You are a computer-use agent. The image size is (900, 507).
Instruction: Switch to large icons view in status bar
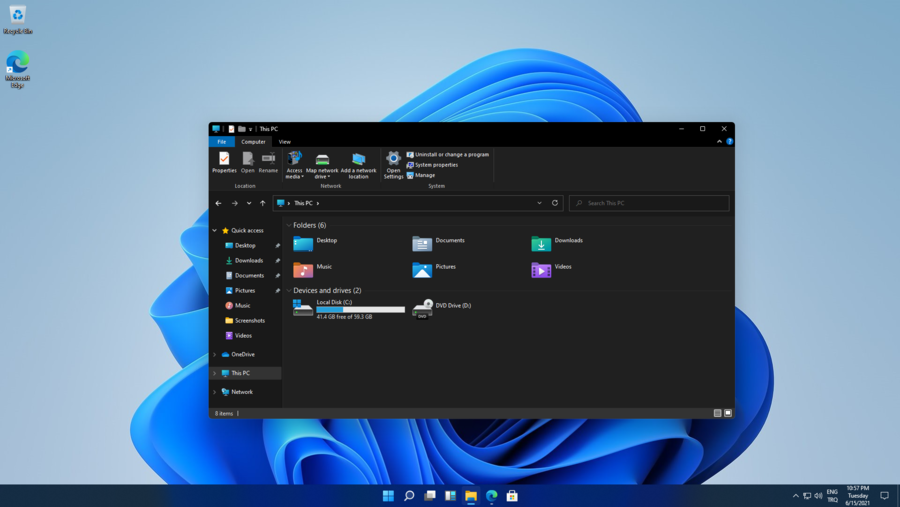(x=728, y=413)
